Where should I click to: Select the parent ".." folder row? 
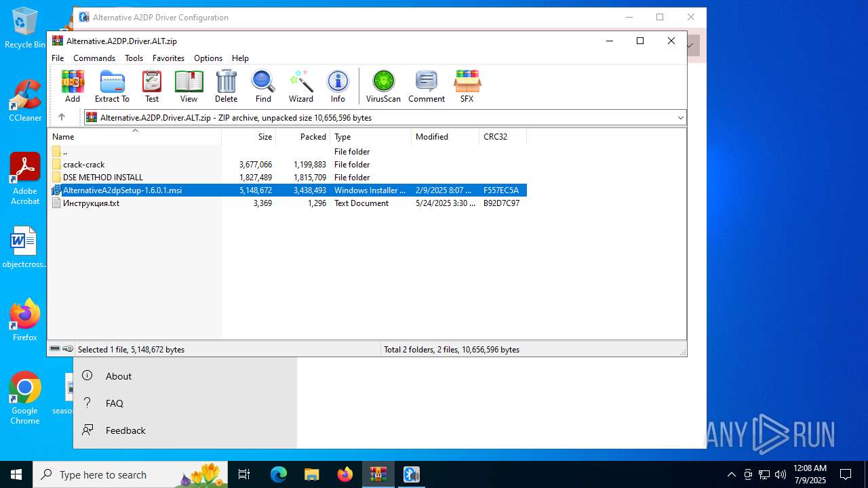[x=288, y=152]
